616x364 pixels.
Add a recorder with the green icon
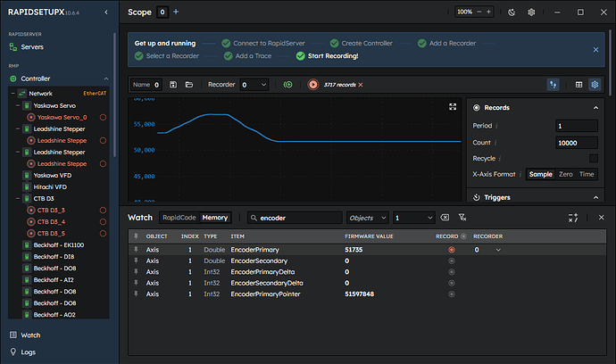tap(288, 85)
